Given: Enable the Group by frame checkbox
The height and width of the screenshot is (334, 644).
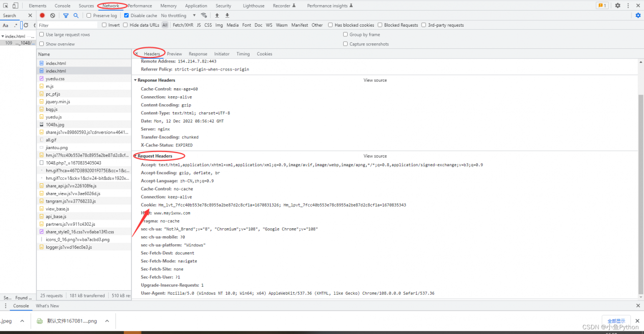Looking at the screenshot, I should (x=346, y=35).
